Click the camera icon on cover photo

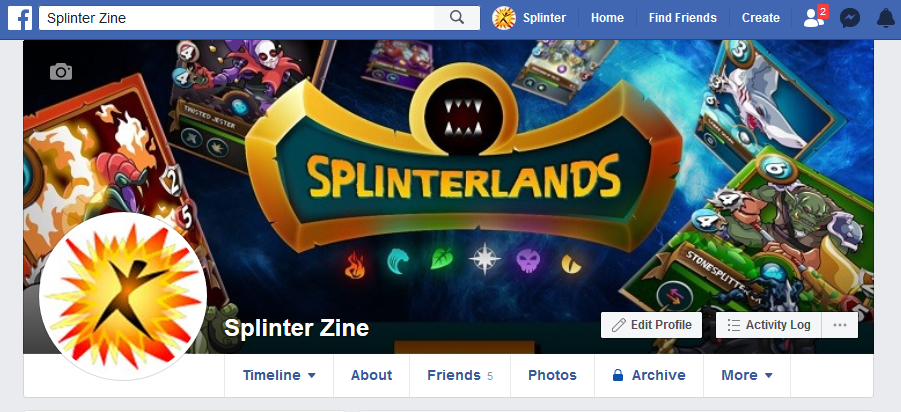click(61, 72)
